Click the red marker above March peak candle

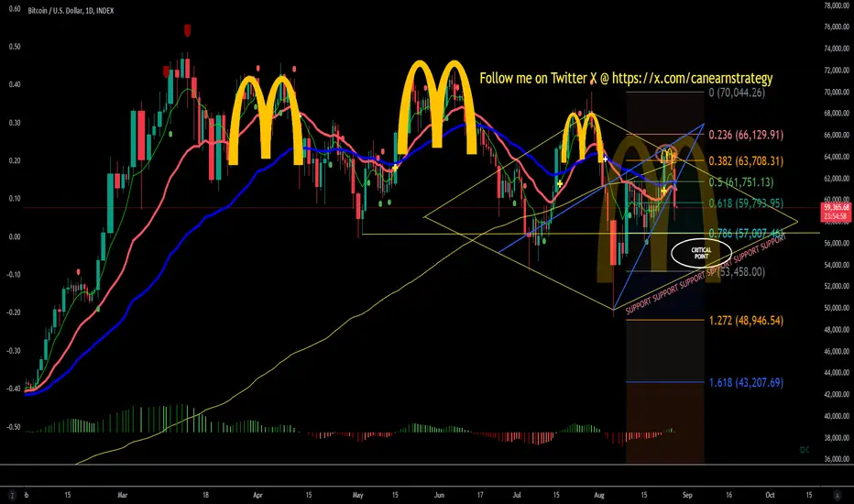pos(187,30)
